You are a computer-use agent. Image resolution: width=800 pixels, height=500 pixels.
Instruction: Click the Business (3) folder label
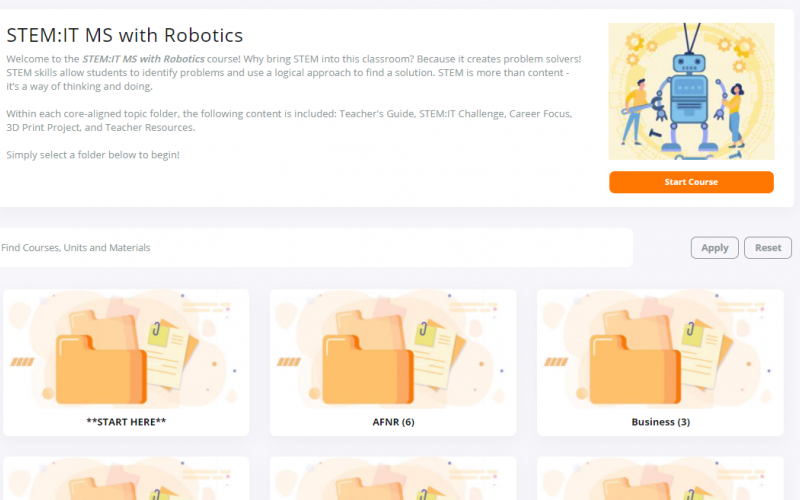coord(661,422)
